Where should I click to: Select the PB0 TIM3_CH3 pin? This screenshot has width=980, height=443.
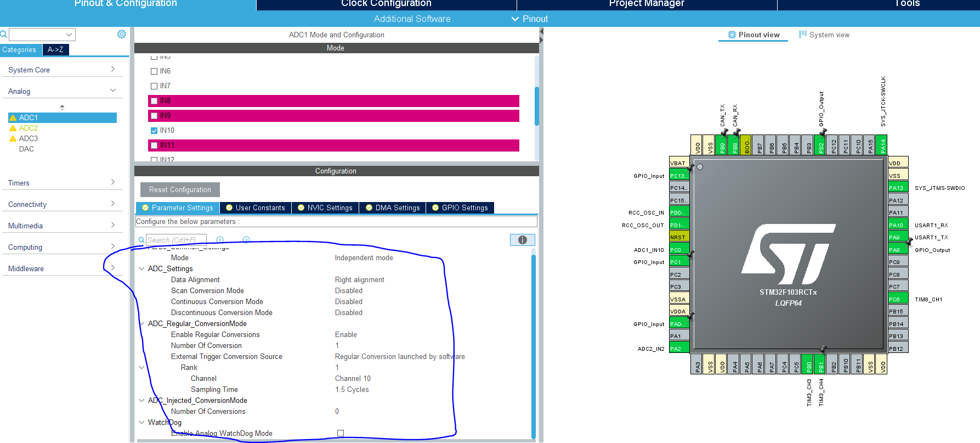point(808,364)
